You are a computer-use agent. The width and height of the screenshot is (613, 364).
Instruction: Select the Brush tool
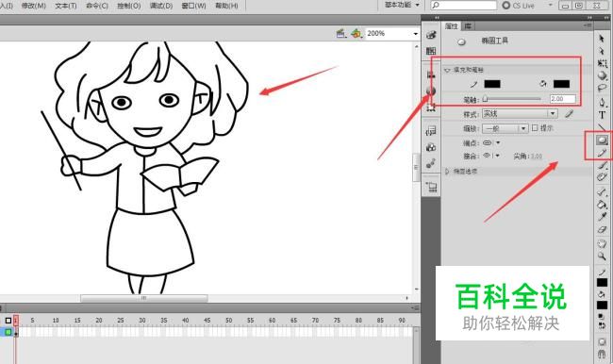pyautogui.click(x=602, y=165)
